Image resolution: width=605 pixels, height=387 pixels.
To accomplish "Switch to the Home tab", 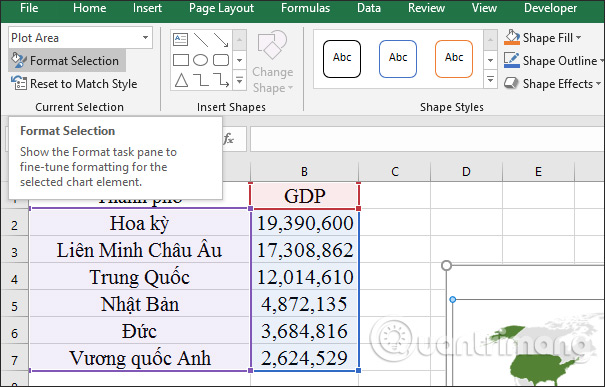I will (90, 8).
